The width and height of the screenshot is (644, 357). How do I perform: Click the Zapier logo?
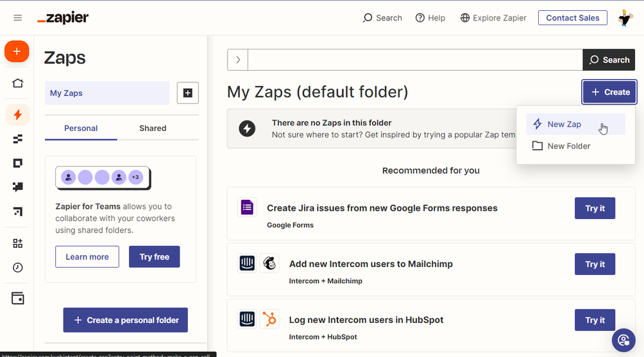(63, 18)
